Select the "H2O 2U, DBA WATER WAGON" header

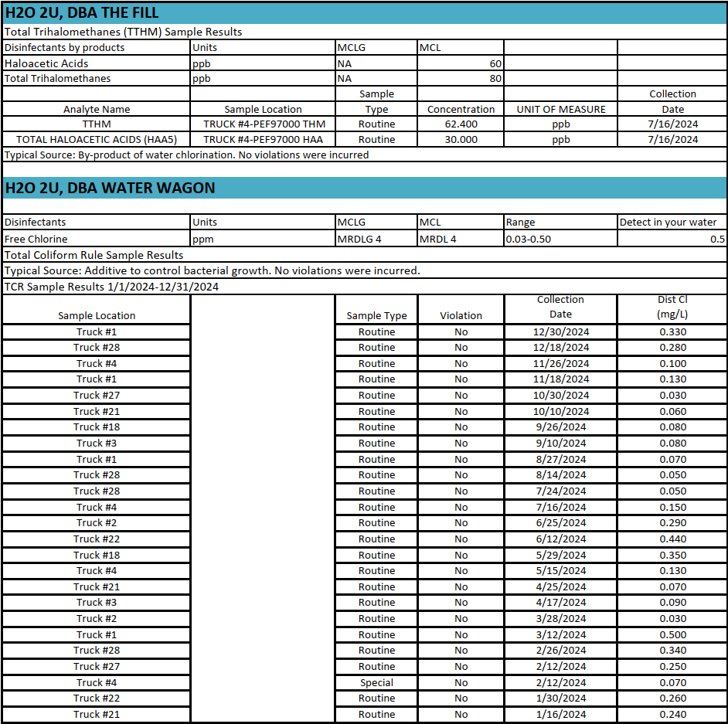[x=110, y=188]
